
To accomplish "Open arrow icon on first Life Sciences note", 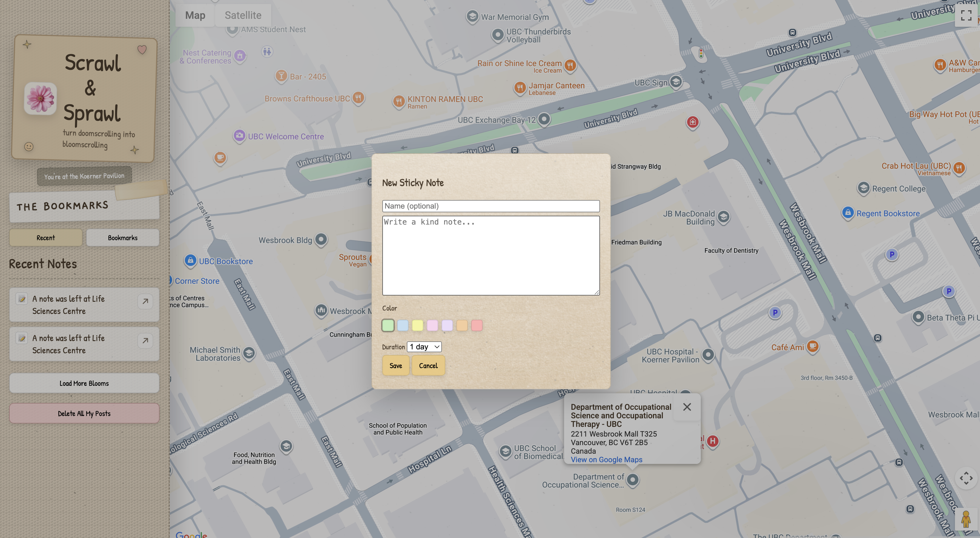I will pyautogui.click(x=145, y=301).
